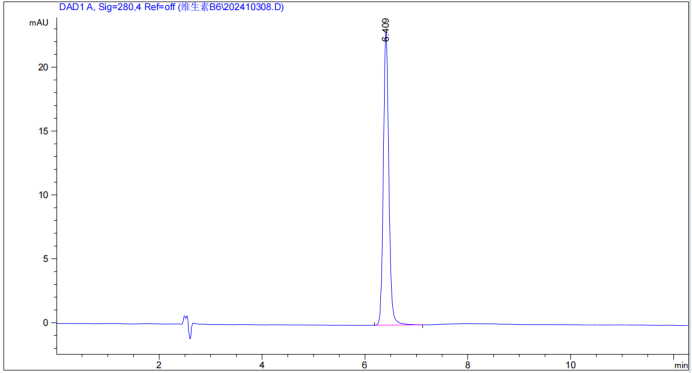Click the 2 minute x-axis tick label
692x373 pixels.
coord(159,365)
